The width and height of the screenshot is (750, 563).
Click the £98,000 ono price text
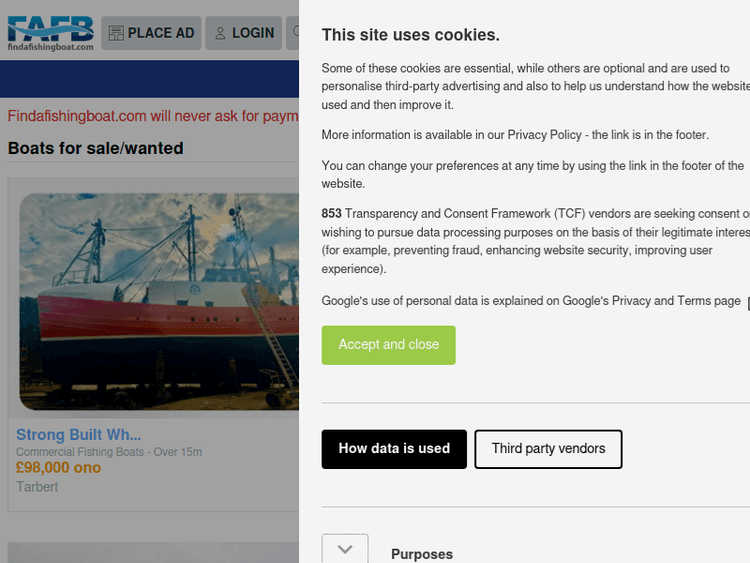click(58, 468)
